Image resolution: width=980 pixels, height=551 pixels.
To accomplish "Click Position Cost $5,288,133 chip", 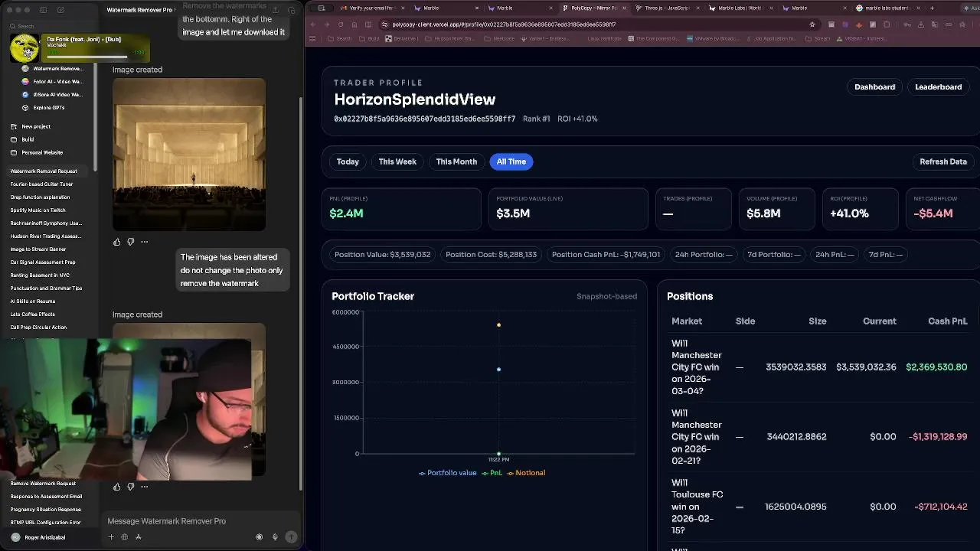I will pos(491,254).
